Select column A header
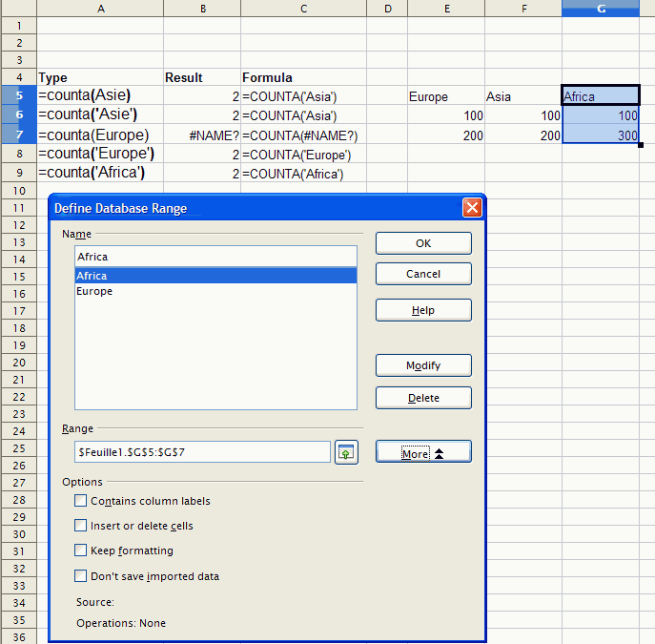This screenshot has height=644, width=655. [x=100, y=9]
